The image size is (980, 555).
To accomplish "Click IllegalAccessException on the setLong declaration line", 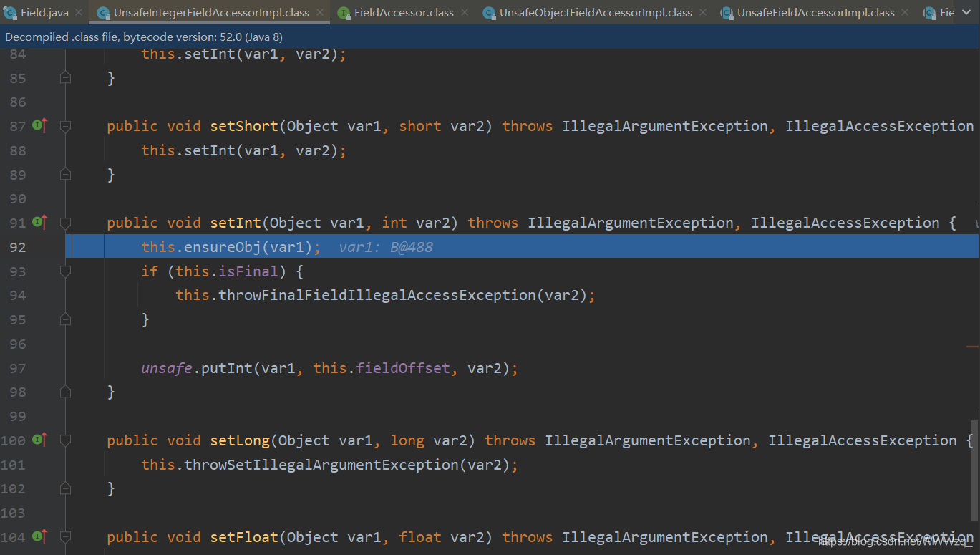I will pos(863,440).
